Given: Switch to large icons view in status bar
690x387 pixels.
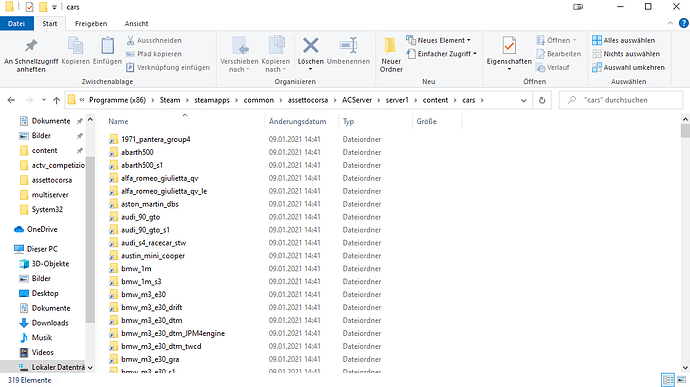Looking at the screenshot, I should pos(681,380).
